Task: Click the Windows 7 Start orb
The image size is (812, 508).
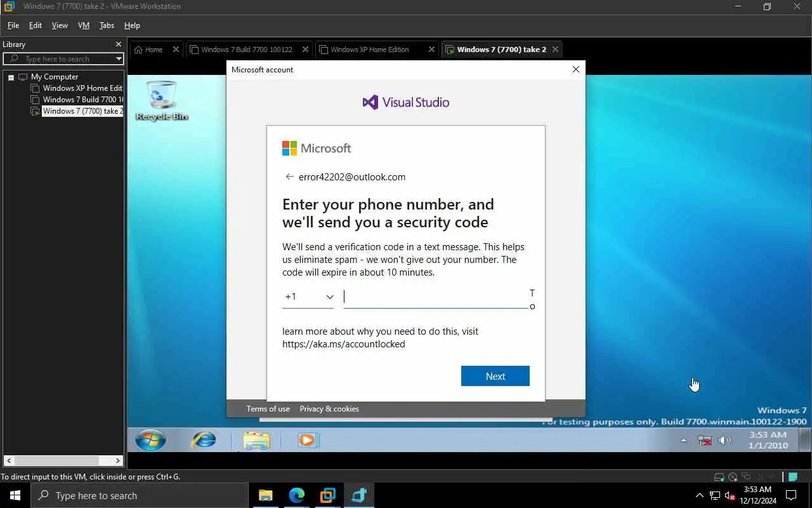Action: pos(150,439)
